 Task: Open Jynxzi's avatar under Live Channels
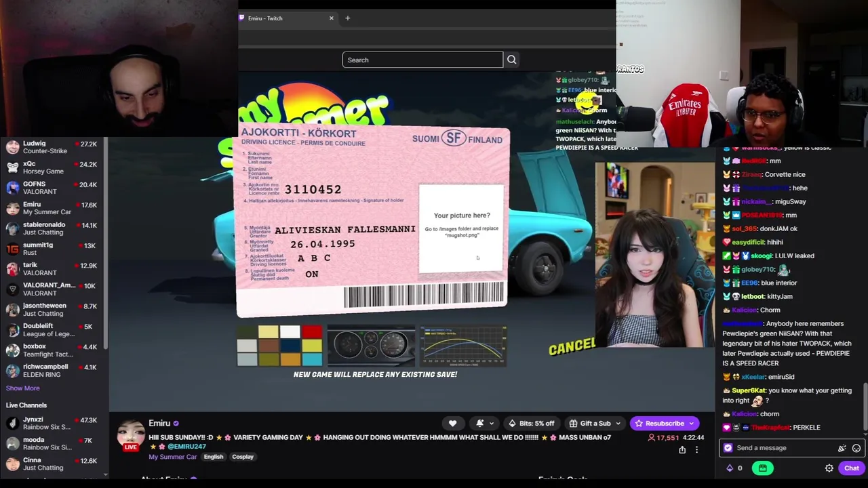(12, 423)
